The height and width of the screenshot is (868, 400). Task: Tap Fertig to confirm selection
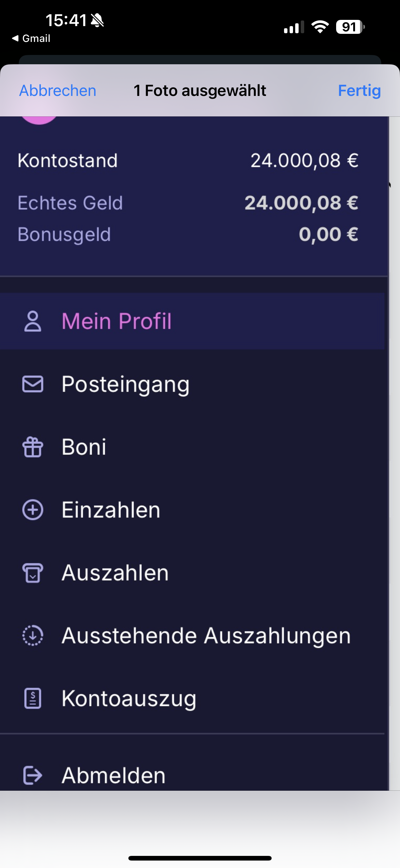point(359,91)
